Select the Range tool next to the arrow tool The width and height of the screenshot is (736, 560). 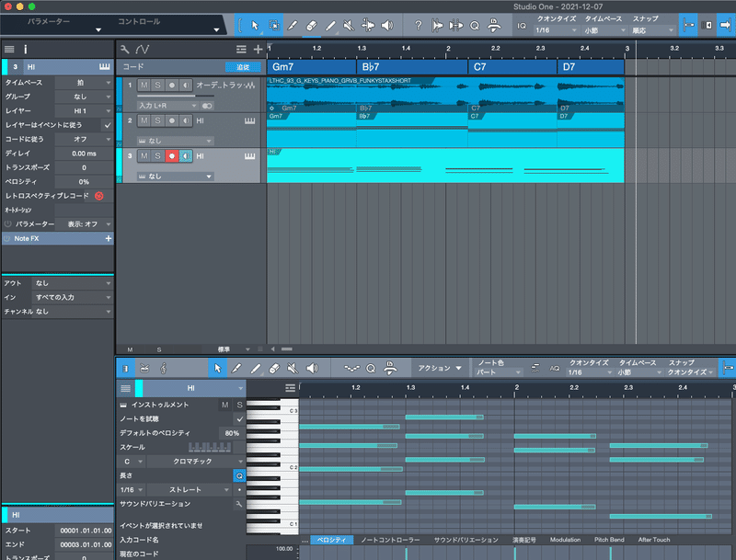pyautogui.click(x=273, y=26)
